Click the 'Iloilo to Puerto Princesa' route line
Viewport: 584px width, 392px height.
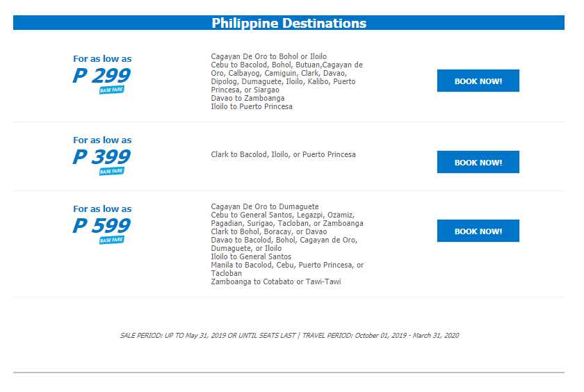click(x=252, y=106)
